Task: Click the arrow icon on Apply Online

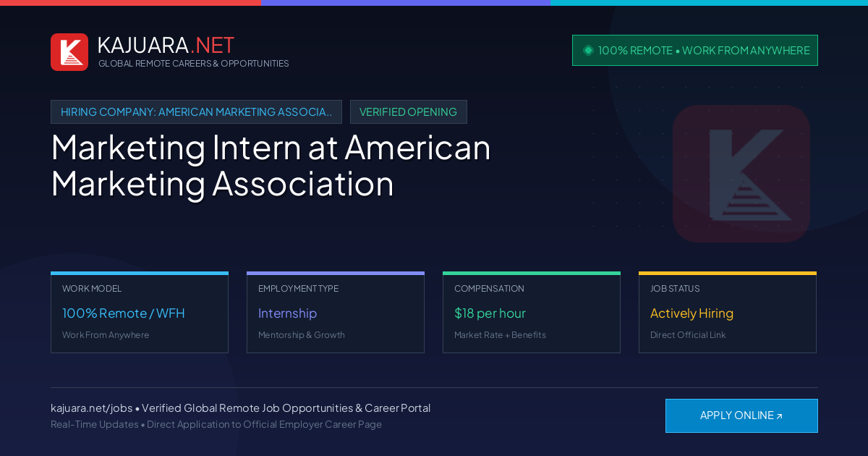Action: click(779, 416)
